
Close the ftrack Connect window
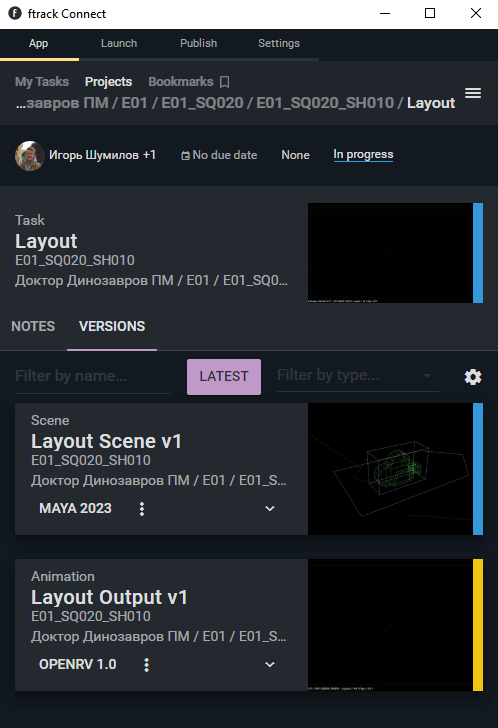[x=476, y=13]
